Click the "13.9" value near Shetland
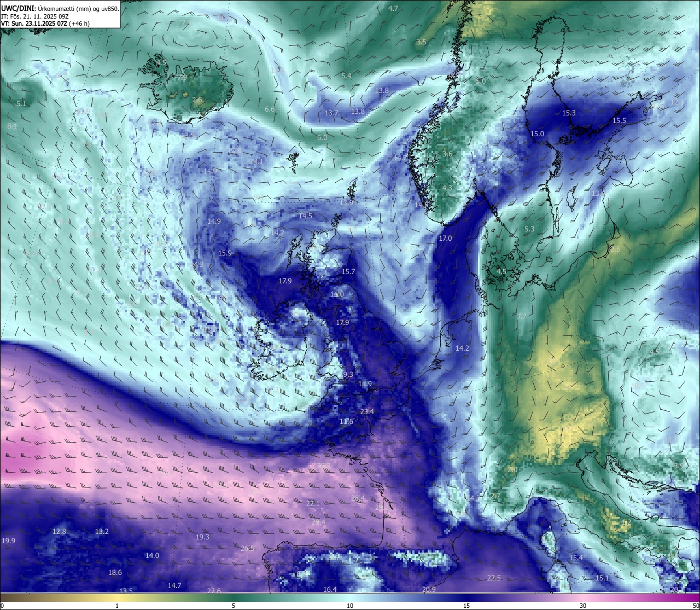Image resolution: width=700 pixels, height=610 pixels. [x=346, y=202]
